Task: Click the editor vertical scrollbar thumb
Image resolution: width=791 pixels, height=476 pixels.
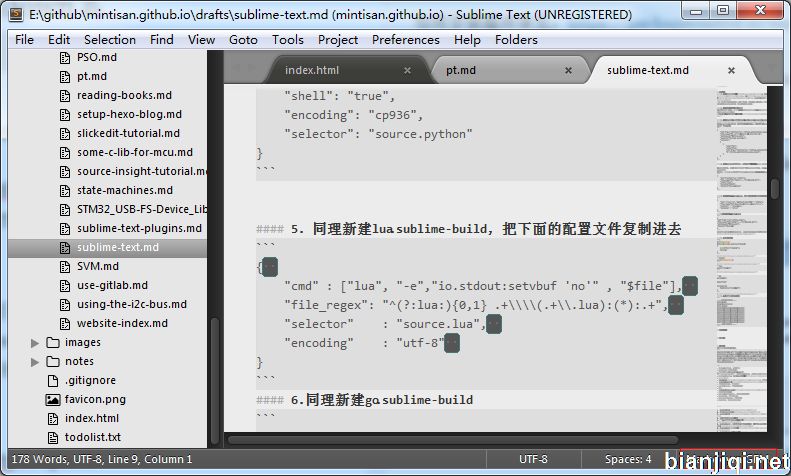Action: [776, 189]
